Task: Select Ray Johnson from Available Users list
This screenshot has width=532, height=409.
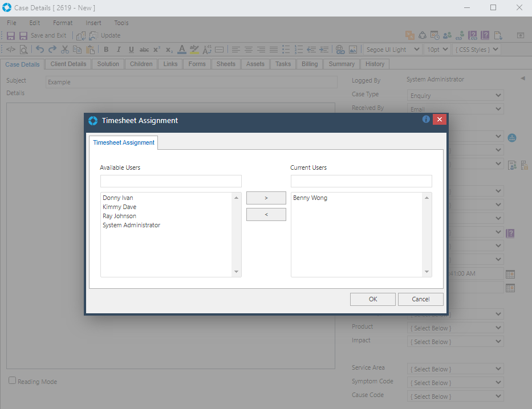Action: pyautogui.click(x=119, y=216)
